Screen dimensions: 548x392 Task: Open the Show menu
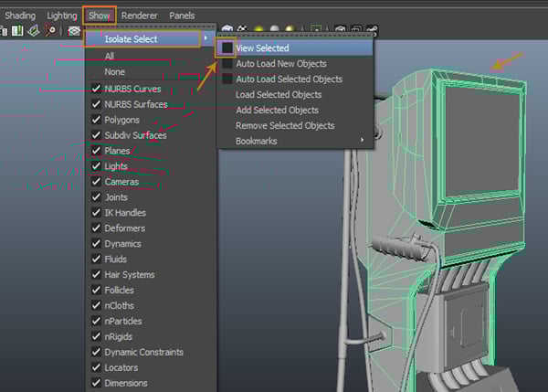[x=99, y=16]
